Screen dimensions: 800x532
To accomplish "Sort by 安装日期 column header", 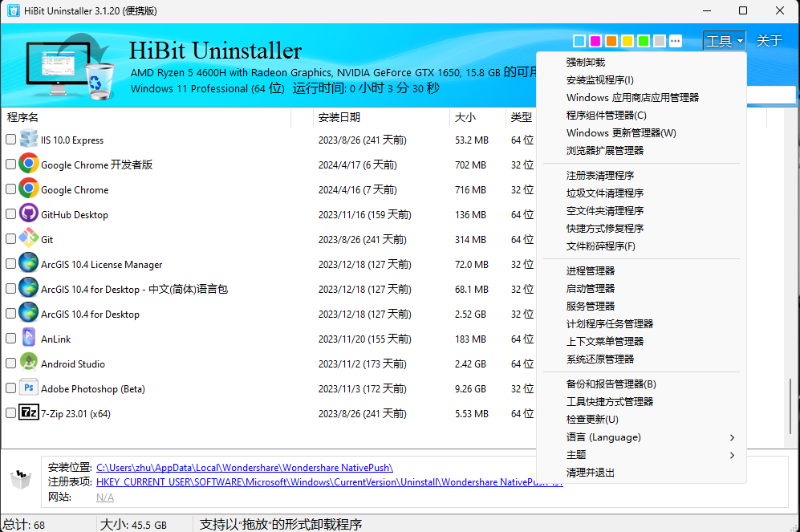I will pyautogui.click(x=380, y=117).
